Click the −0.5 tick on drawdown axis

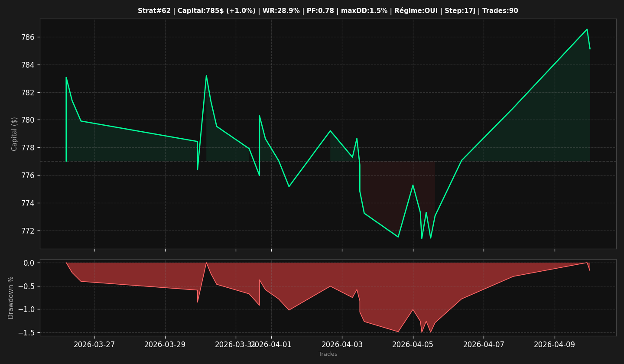26,286
